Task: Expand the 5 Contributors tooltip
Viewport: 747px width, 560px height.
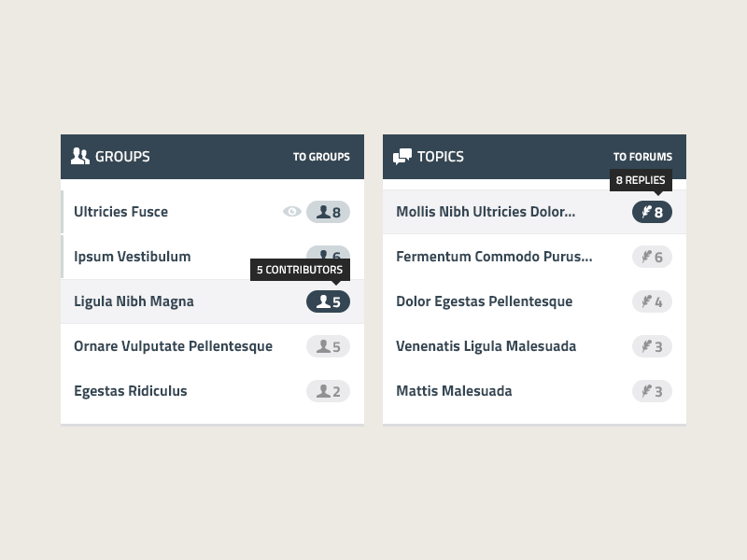Action: point(299,270)
